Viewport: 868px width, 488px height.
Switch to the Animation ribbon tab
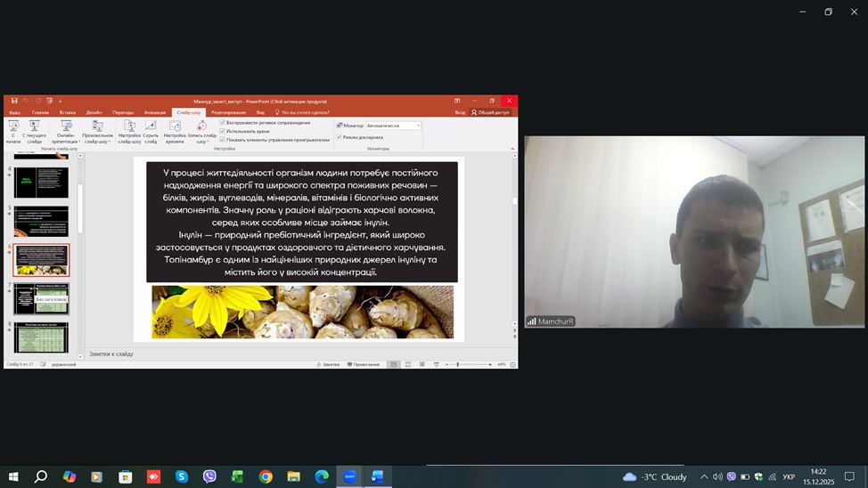pos(155,113)
